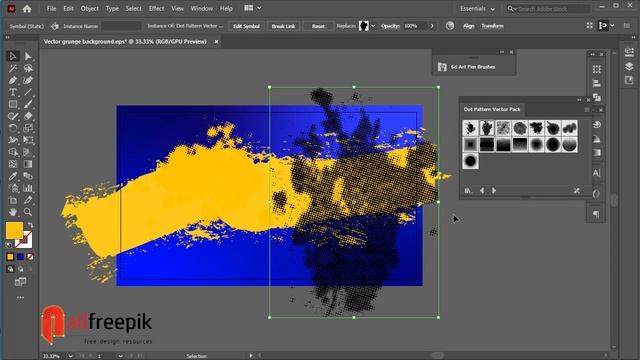Select the Line Segment tool
This screenshot has height=360, width=640.
point(28,92)
